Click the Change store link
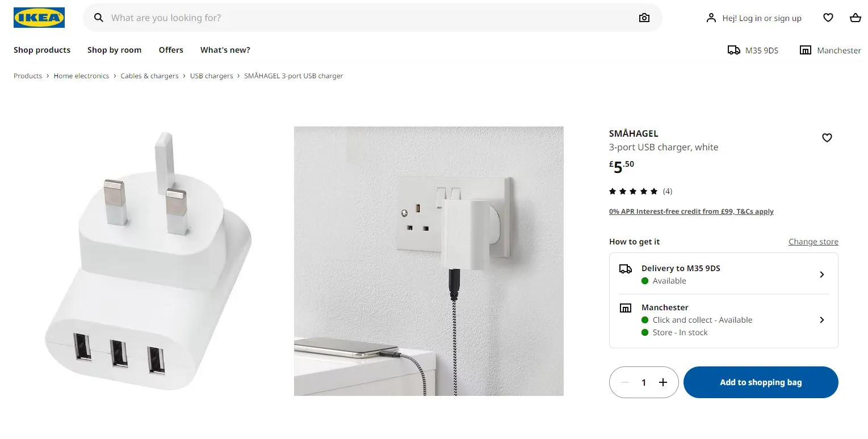The height and width of the screenshot is (439, 868). [813, 242]
